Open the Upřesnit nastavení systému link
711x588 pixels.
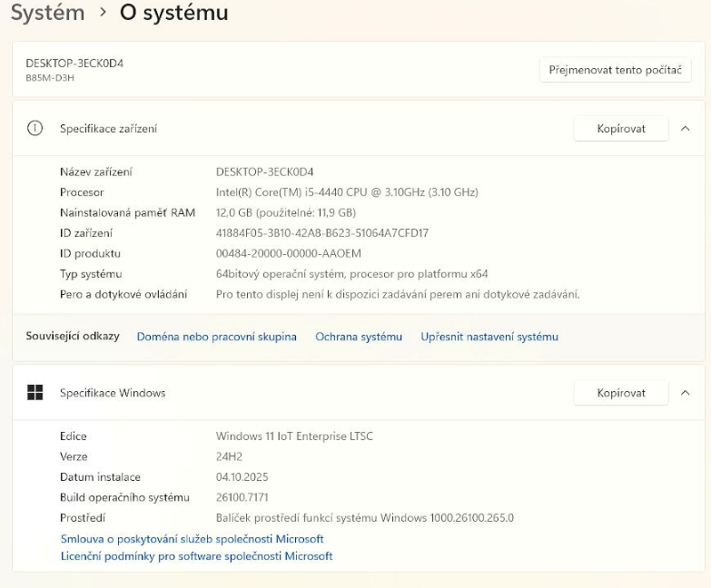click(489, 337)
